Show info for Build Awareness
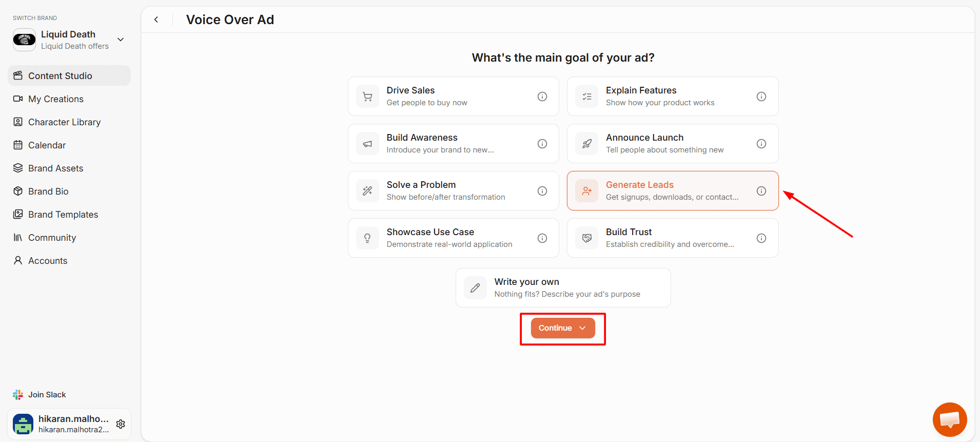 pyautogui.click(x=542, y=144)
